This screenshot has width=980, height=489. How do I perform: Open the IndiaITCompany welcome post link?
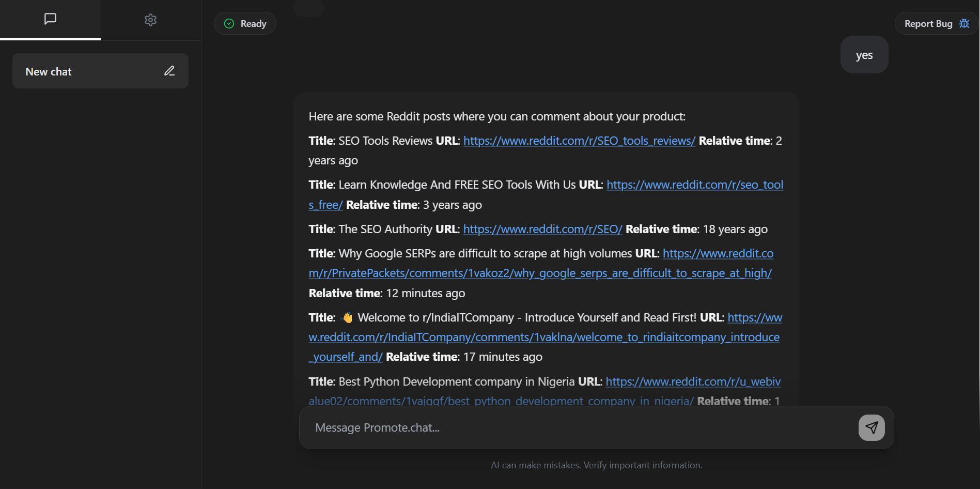(546, 337)
